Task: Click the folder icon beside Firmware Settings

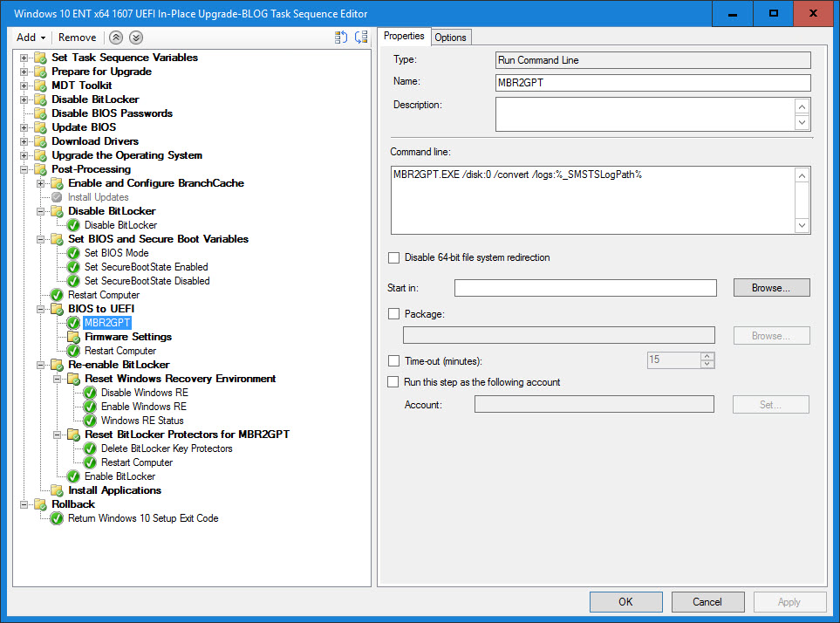Action: [73, 337]
